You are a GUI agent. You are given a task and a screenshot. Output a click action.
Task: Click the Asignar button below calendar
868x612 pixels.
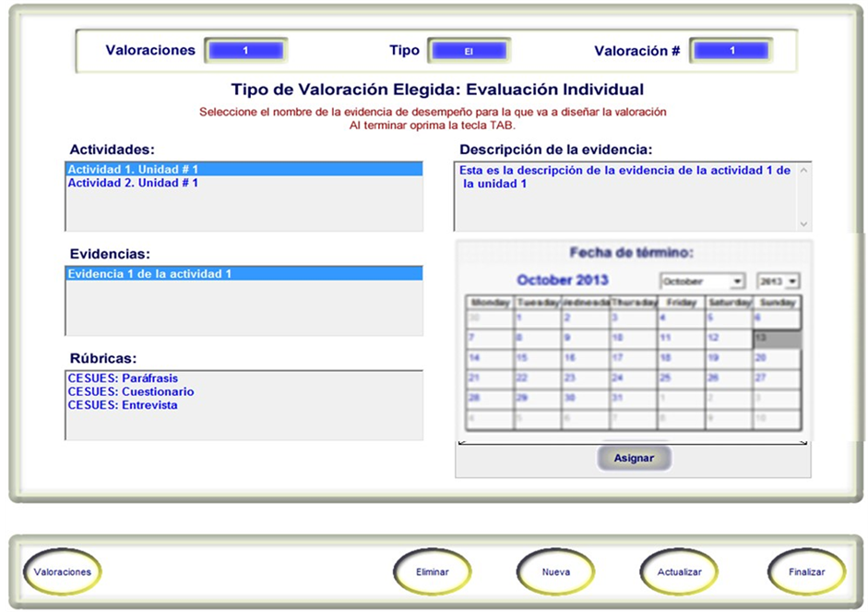point(633,458)
